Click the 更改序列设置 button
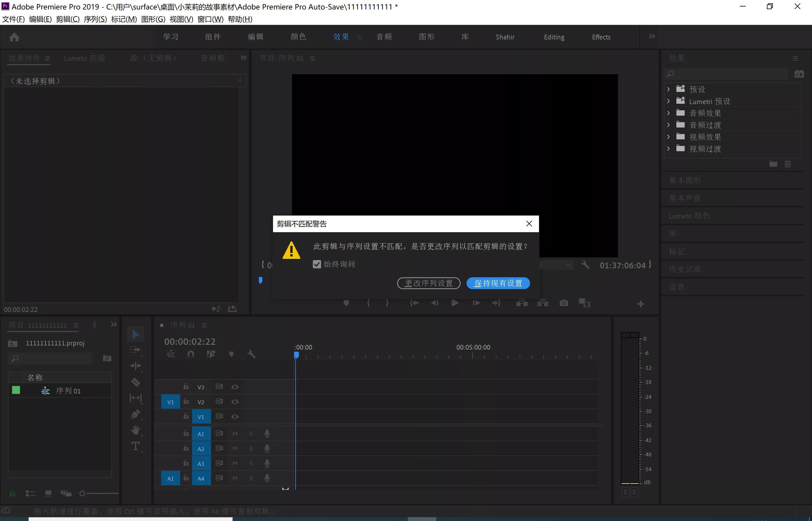812x521 pixels. (428, 283)
